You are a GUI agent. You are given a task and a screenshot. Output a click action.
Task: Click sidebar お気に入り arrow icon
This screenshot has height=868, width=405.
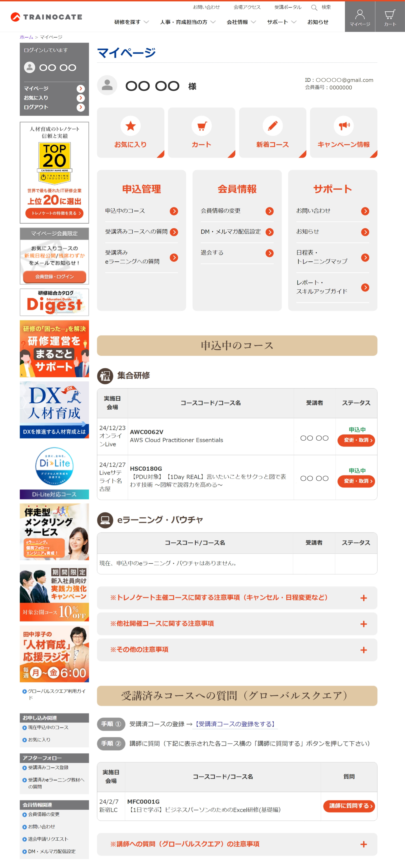[81, 98]
